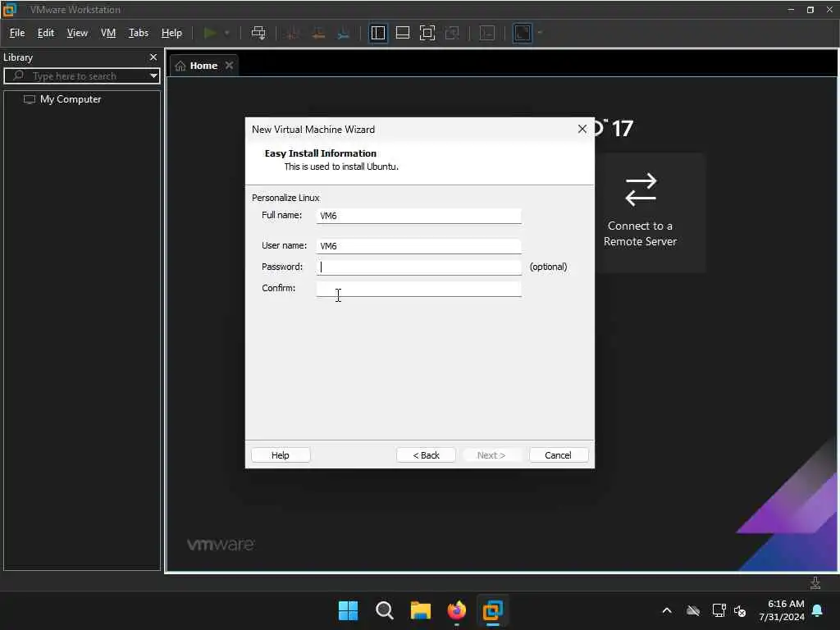Screen dimensions: 840x630
Task: Click the green Power On play icon
Action: [x=210, y=33]
